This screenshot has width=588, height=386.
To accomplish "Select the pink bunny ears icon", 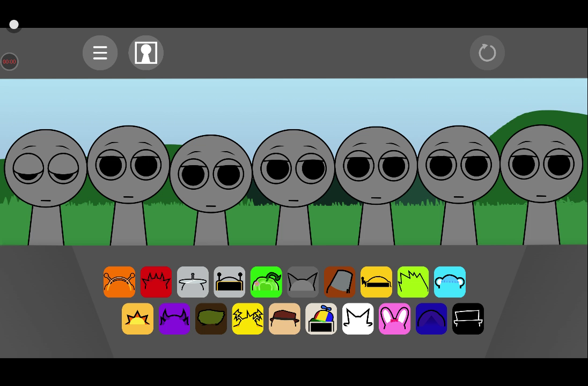I will point(395,319).
